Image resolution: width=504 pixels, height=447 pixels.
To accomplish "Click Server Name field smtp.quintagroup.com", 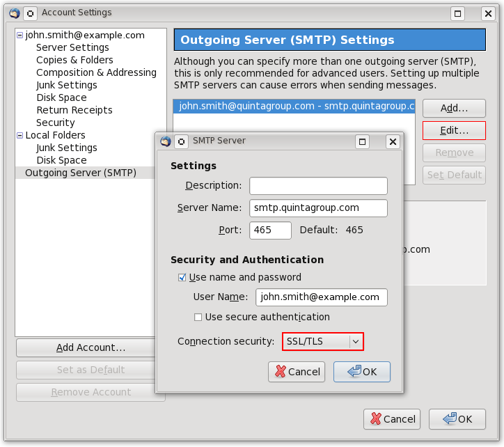I will [x=318, y=208].
